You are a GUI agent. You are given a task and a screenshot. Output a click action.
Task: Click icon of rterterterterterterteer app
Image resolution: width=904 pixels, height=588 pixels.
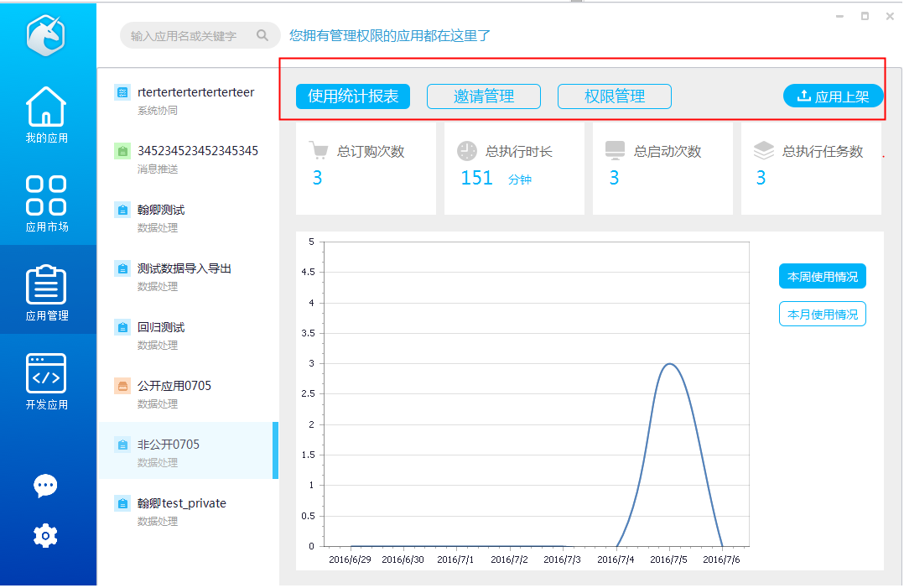[122, 92]
